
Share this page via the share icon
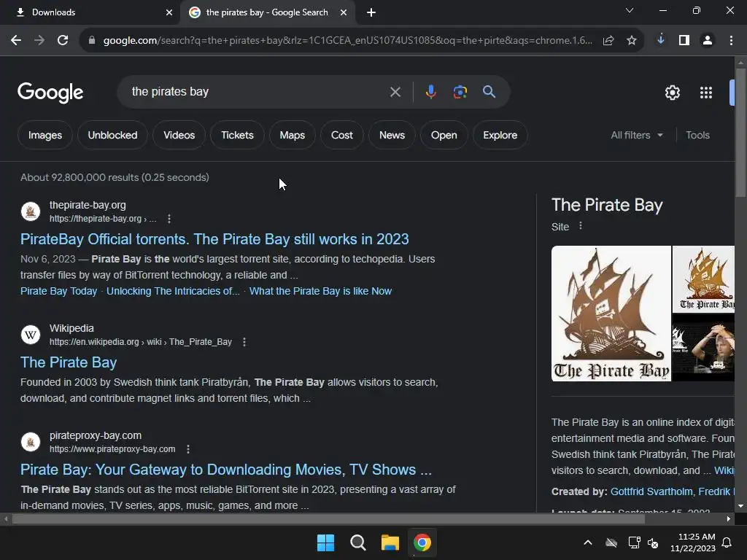(x=608, y=41)
